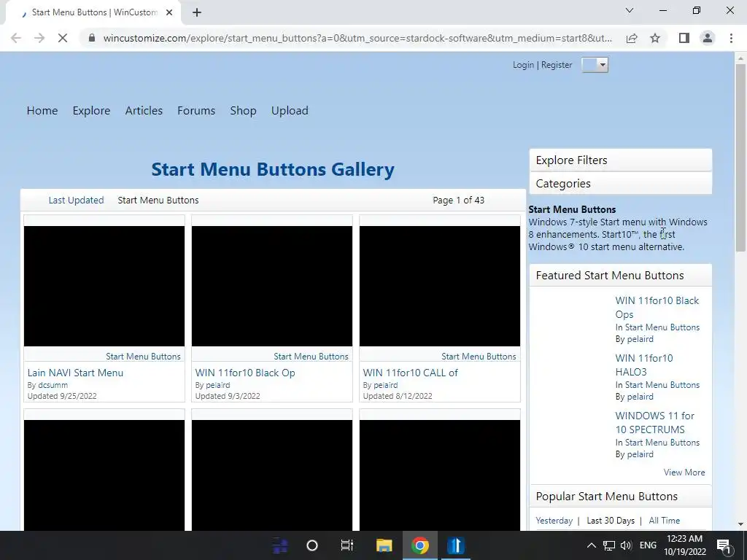The height and width of the screenshot is (560, 747).
Task: Bookmark this page with the star icon
Action: (x=655, y=38)
